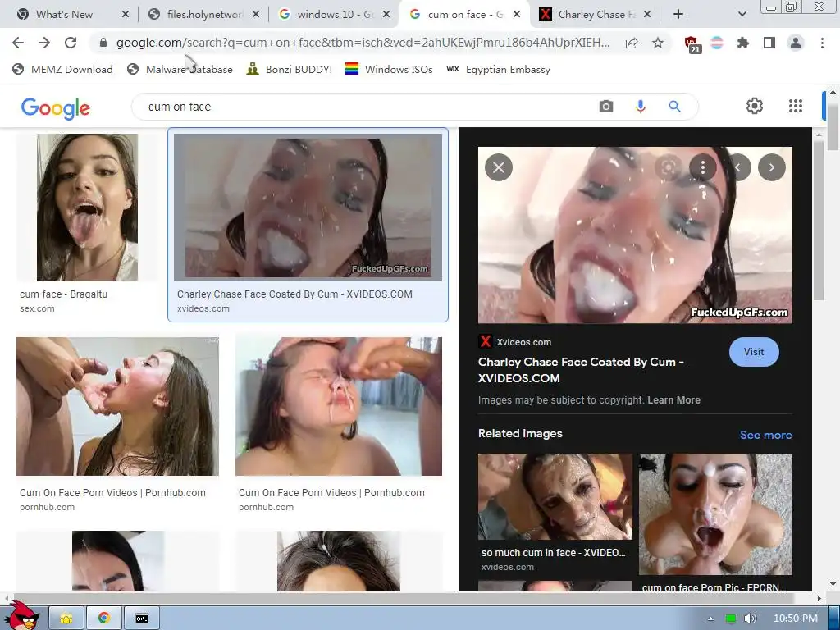The height and width of the screenshot is (630, 840).
Task: Open Chrome's three-dot main menu
Action: point(822,43)
